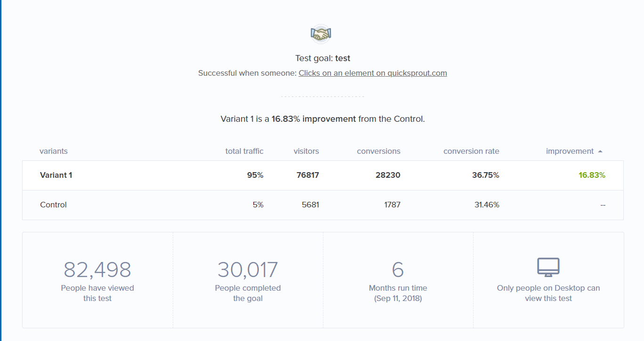This screenshot has height=341, width=644.
Task: Click the 30,017 people completed figure
Action: pos(248,270)
